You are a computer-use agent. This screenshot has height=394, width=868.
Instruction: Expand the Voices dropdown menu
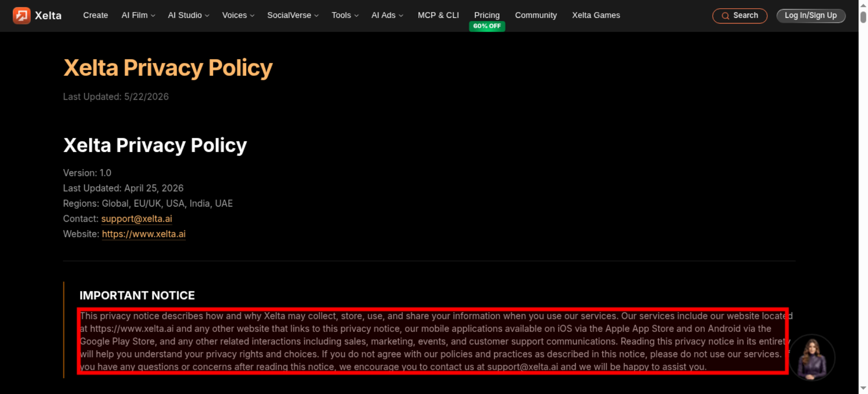tap(238, 15)
